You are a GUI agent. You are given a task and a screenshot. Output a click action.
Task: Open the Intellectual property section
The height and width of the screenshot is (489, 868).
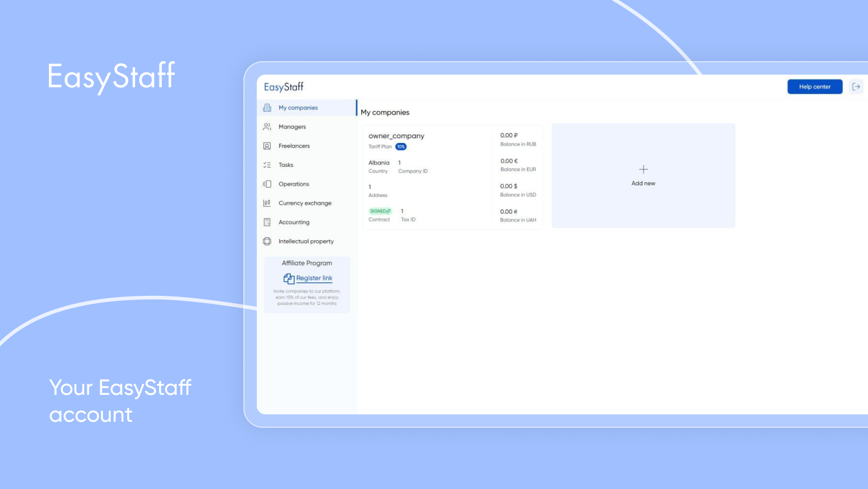(306, 241)
